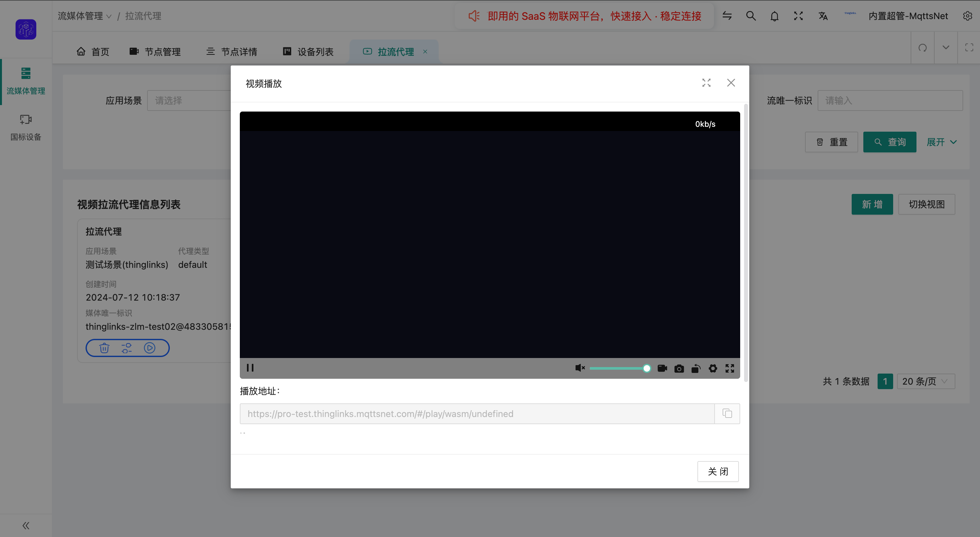Viewport: 980px width, 537px height.
Task: Open user menu 内置超管-MqttsNet
Action: pyautogui.click(x=908, y=16)
